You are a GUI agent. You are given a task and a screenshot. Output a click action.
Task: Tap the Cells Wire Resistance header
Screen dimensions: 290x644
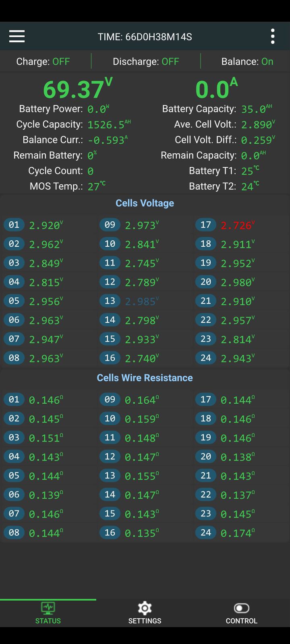point(145,378)
